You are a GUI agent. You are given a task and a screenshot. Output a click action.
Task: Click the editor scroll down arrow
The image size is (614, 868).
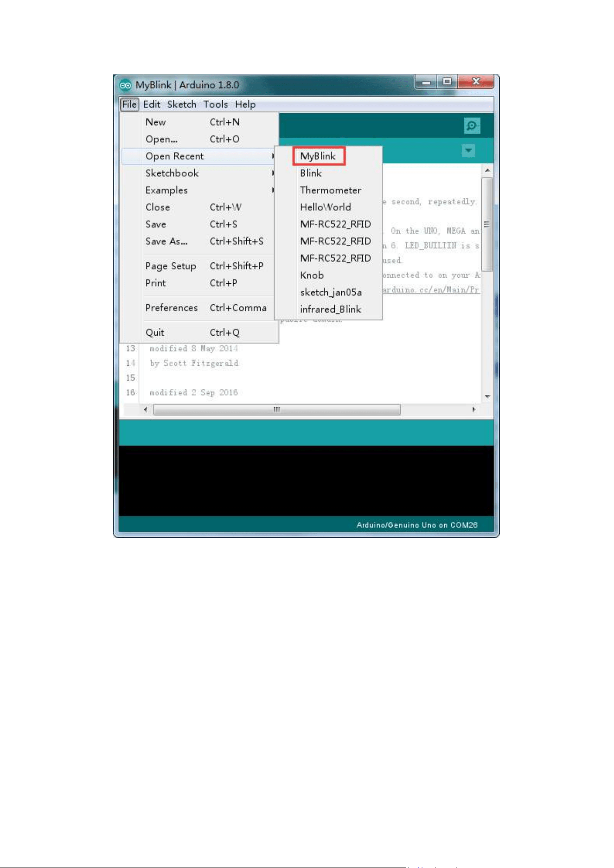[487, 397]
